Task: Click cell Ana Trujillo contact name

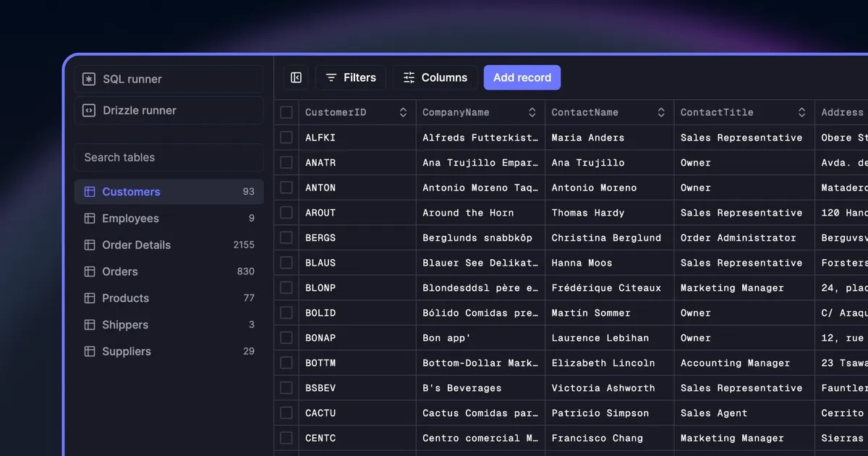Action: pyautogui.click(x=610, y=162)
